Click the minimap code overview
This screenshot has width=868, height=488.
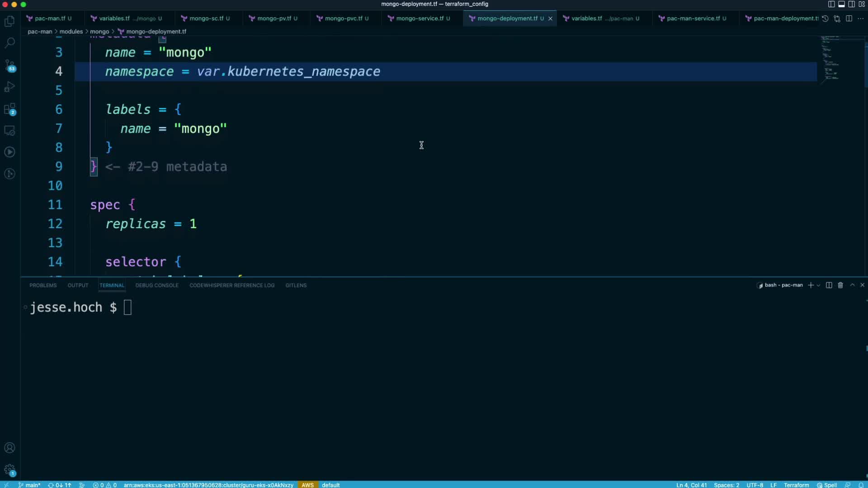pyautogui.click(x=830, y=59)
